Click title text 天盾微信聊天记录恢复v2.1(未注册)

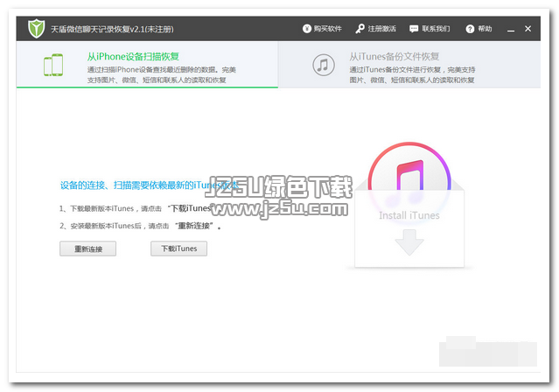pyautogui.click(x=112, y=29)
